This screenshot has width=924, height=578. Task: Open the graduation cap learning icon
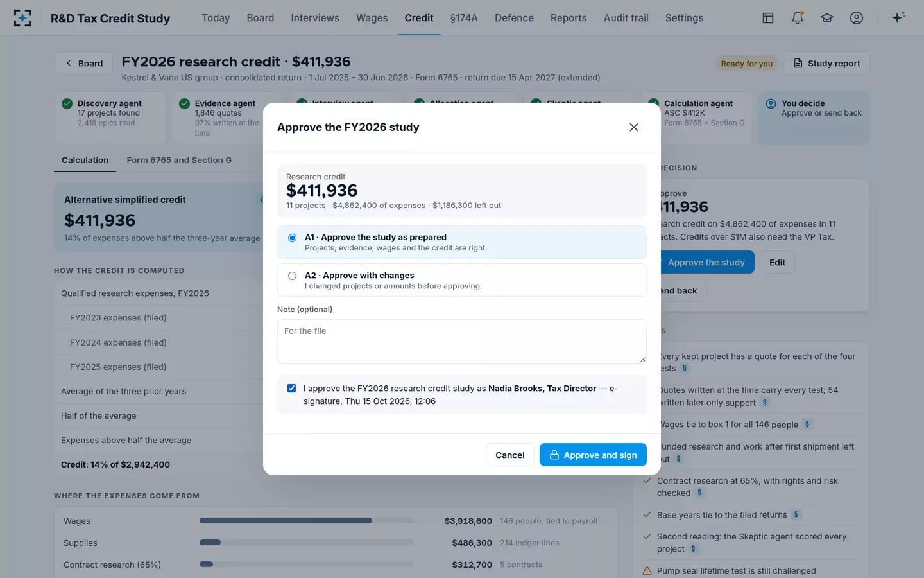point(827,18)
